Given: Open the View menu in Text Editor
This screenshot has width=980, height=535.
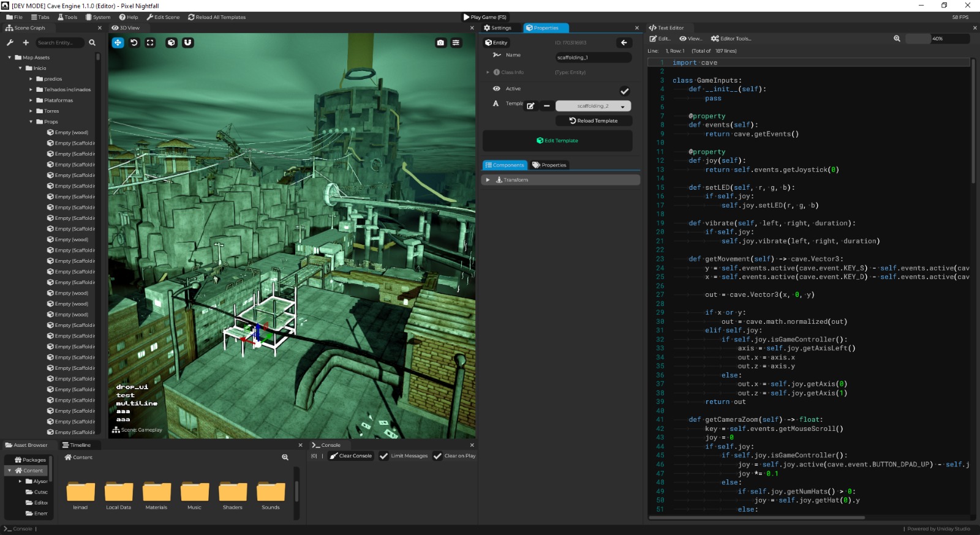Looking at the screenshot, I should pyautogui.click(x=690, y=39).
